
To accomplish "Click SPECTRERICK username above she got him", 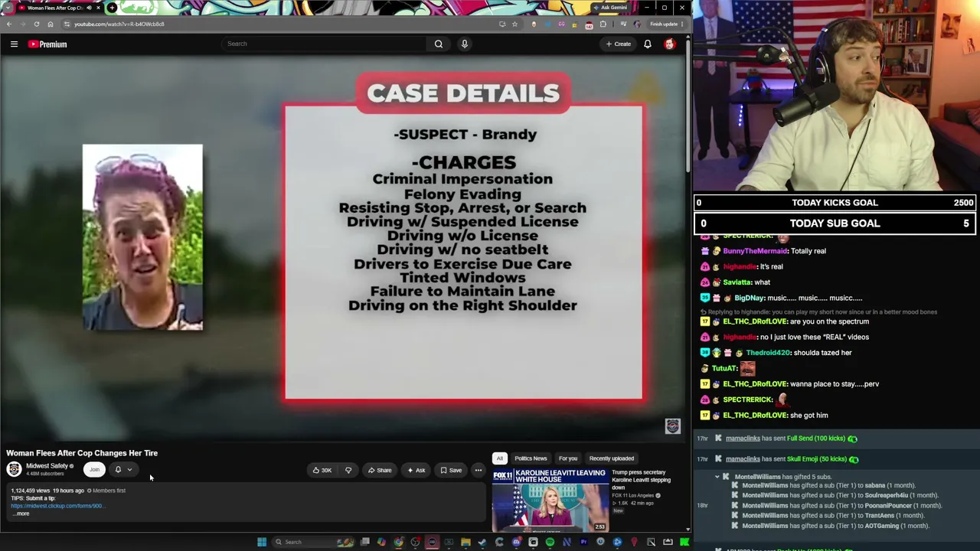I will pos(748,399).
